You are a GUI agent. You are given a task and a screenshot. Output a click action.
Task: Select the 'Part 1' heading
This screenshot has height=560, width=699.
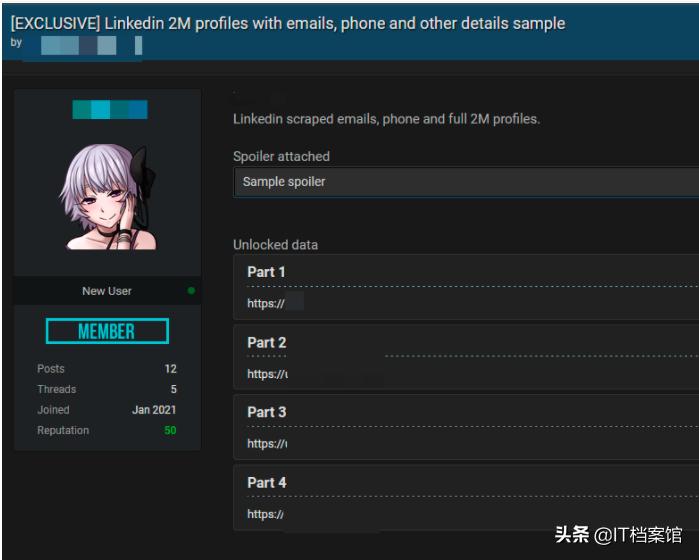pos(266,272)
